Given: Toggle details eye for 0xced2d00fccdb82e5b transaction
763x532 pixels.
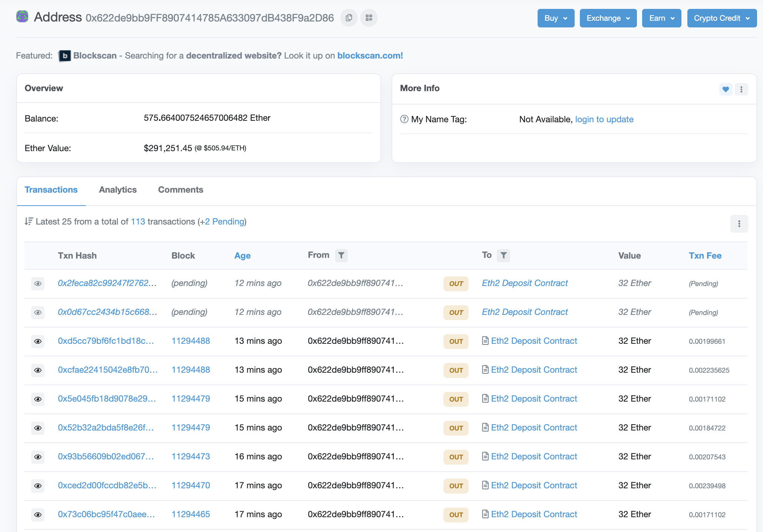Looking at the screenshot, I should tap(38, 486).
